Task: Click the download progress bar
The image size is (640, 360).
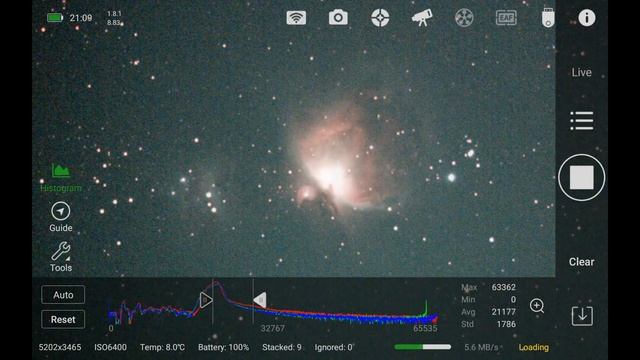Action: tap(423, 347)
